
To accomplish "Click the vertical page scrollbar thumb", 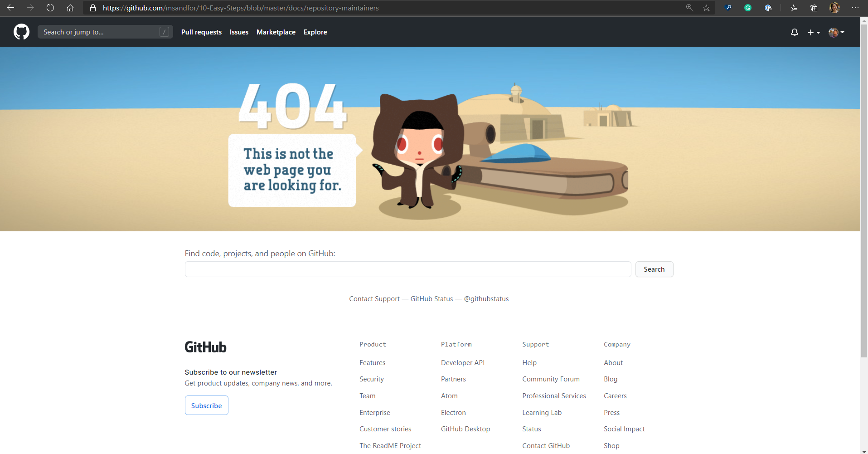I will 864,190.
